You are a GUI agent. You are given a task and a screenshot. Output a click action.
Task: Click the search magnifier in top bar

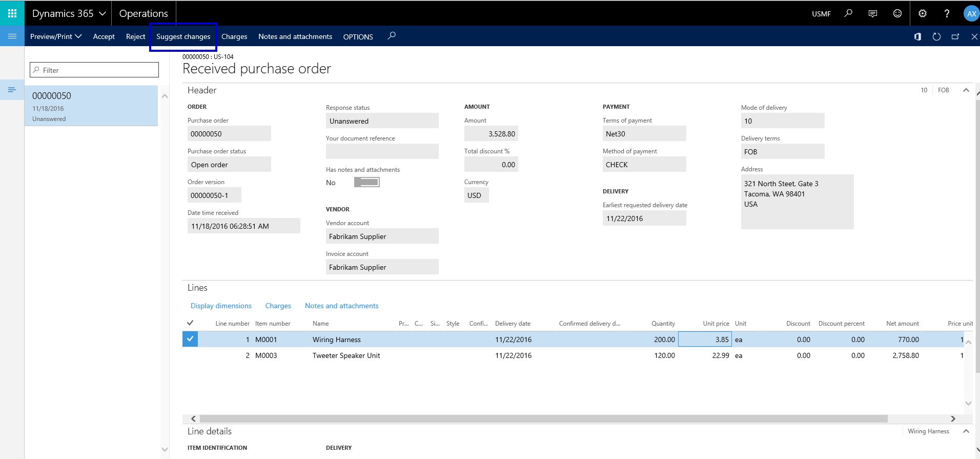coord(848,13)
